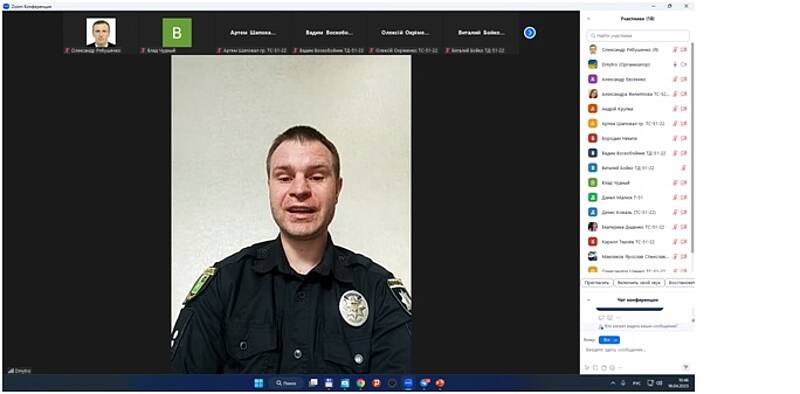Collapse the Участники panel chevron

[x=588, y=19]
